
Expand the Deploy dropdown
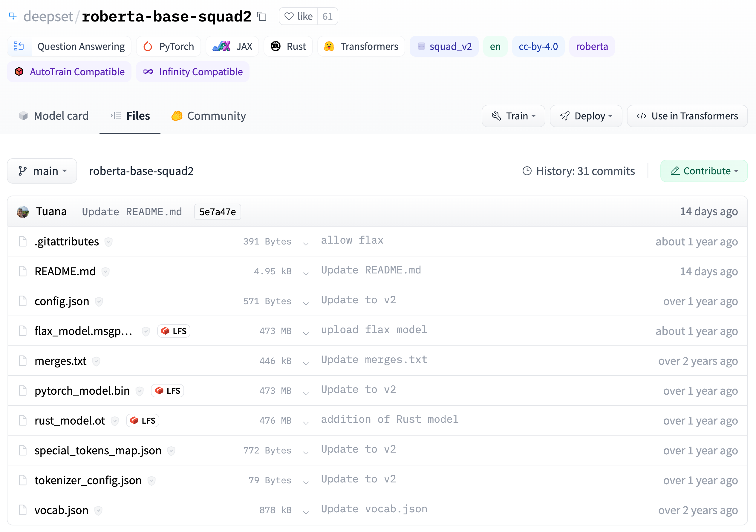click(x=586, y=116)
